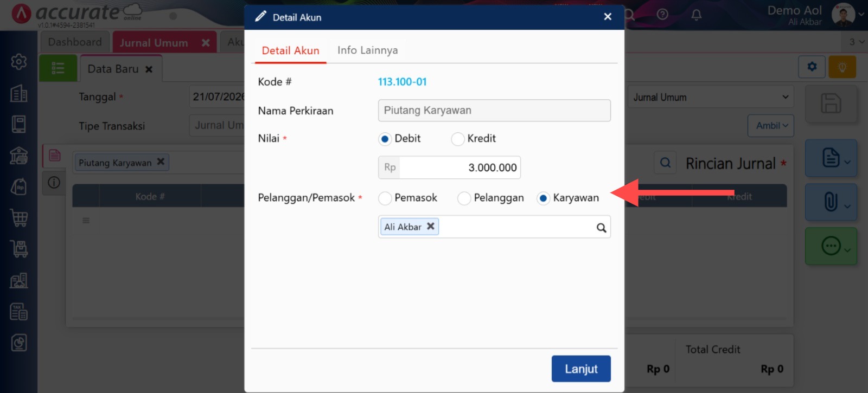Click the info circle icon below document tab
This screenshot has width=868, height=393.
pos(54,183)
